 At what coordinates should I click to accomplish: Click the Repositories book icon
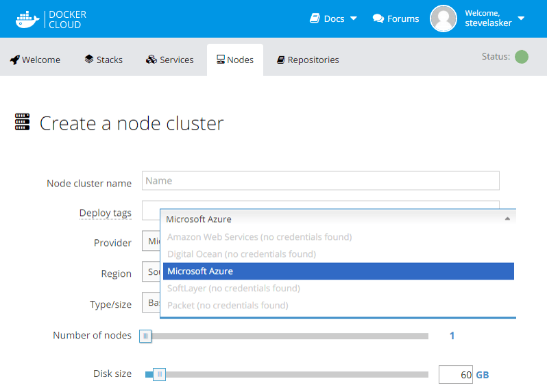coord(281,60)
